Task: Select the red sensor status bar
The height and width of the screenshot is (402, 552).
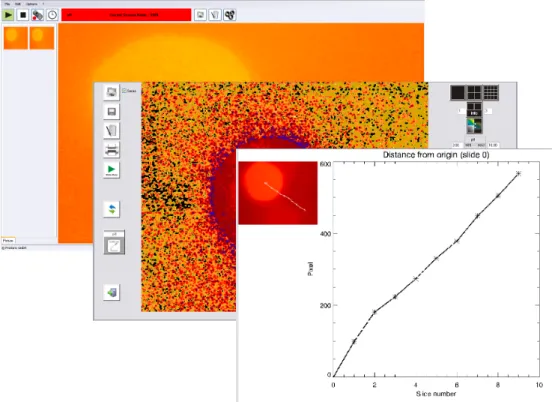Action: [x=126, y=15]
